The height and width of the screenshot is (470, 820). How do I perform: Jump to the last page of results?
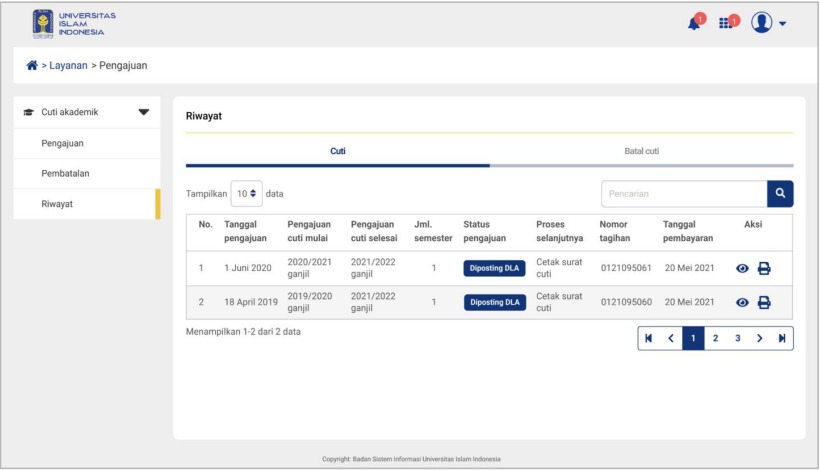(x=781, y=338)
